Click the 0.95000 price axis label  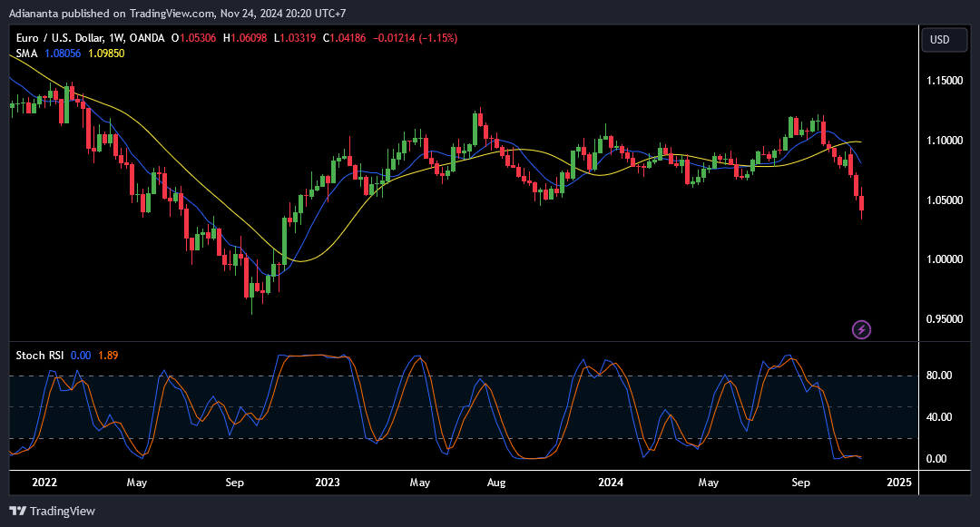tap(945, 319)
